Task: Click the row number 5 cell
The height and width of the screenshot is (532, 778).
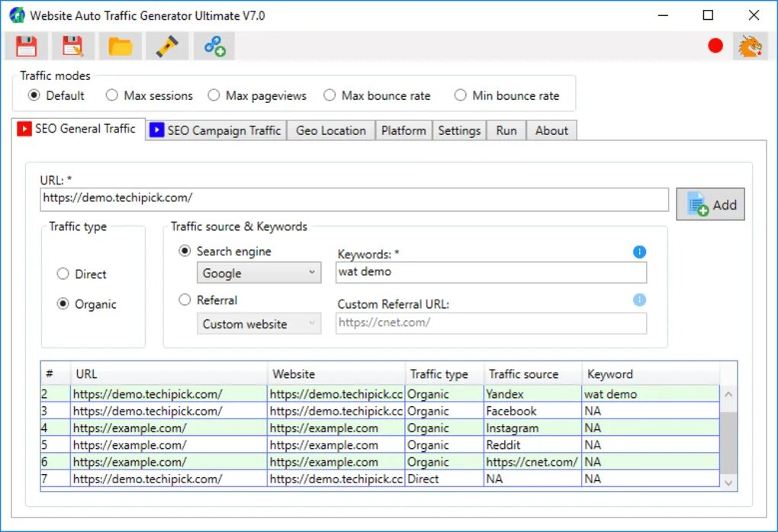Action: click(55, 445)
